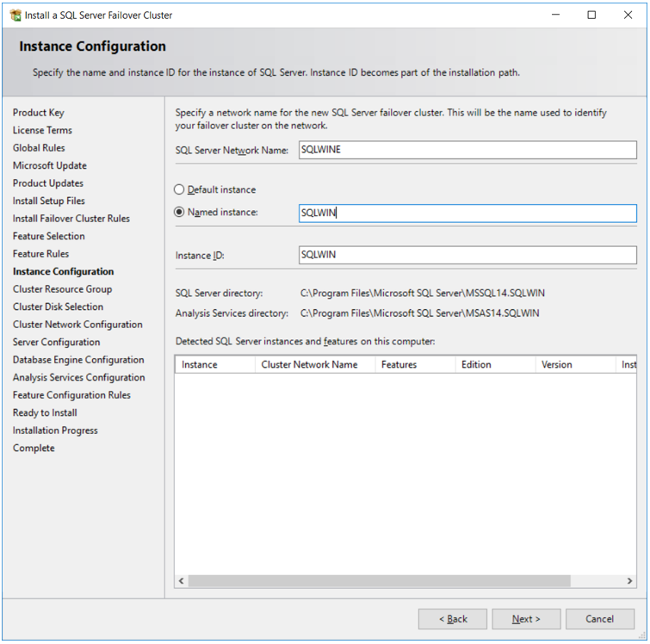Image resolution: width=650 pixels, height=644 pixels.
Task: Click the Edition column header
Action: coord(495,364)
